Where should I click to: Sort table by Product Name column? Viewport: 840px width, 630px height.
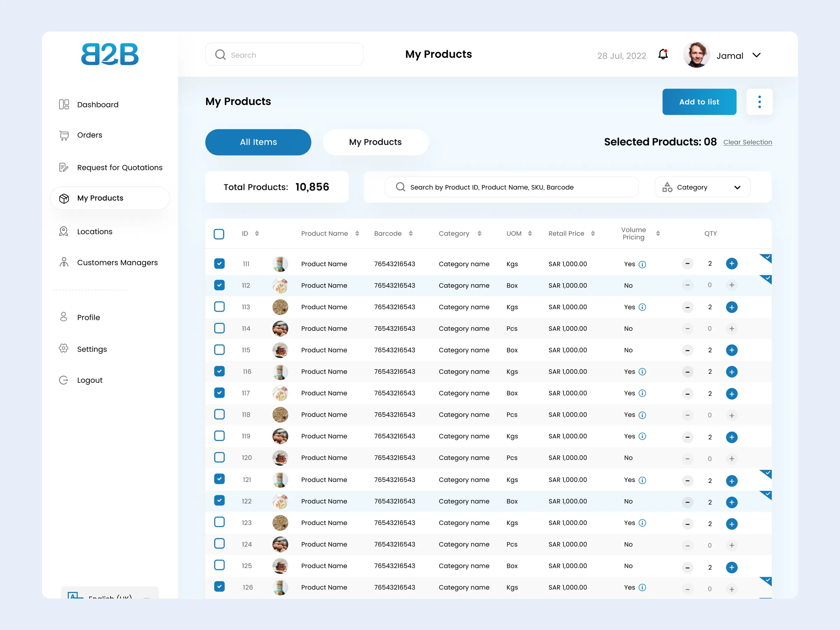(357, 233)
